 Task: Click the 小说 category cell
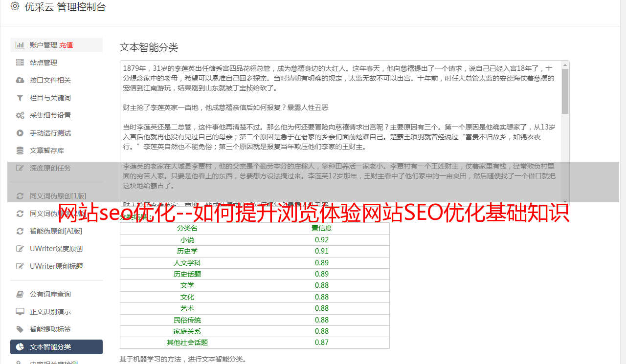[187, 240]
